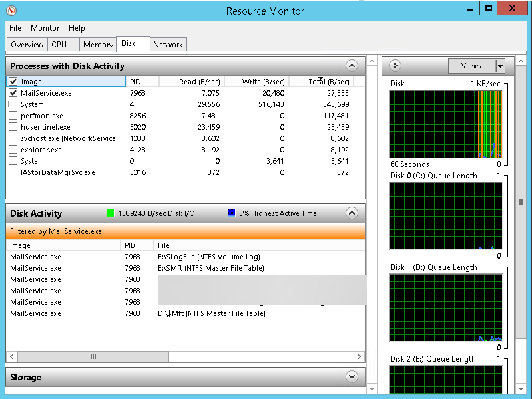This screenshot has height=399, width=532.
Task: Sort by Total (B/sec) column header
Action: coord(325,82)
